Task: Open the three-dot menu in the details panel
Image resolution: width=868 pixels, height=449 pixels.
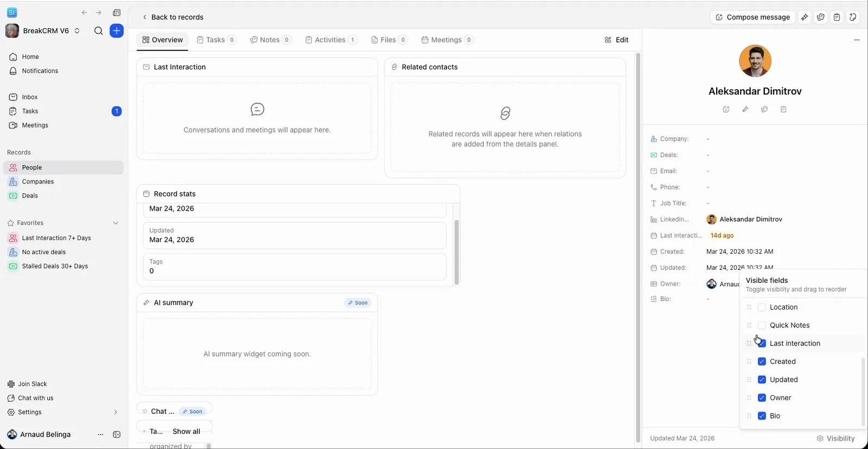Action: tap(857, 40)
